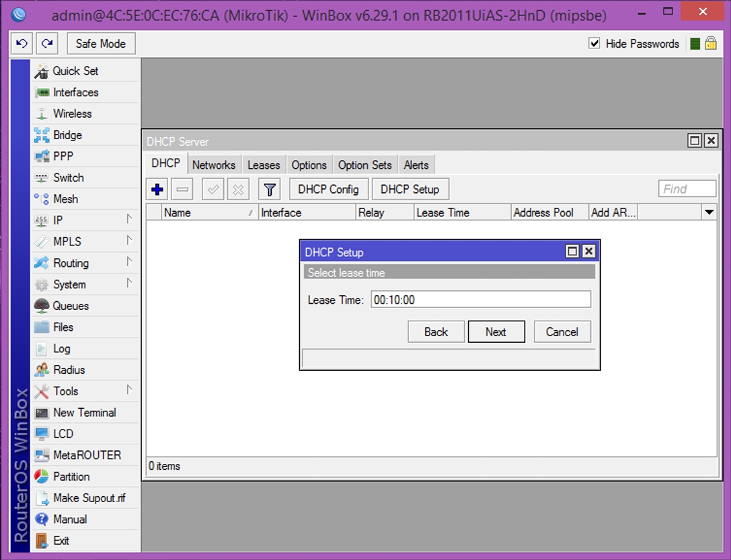731x560 pixels.
Task: Open the Filter funnel icon
Action: click(270, 190)
